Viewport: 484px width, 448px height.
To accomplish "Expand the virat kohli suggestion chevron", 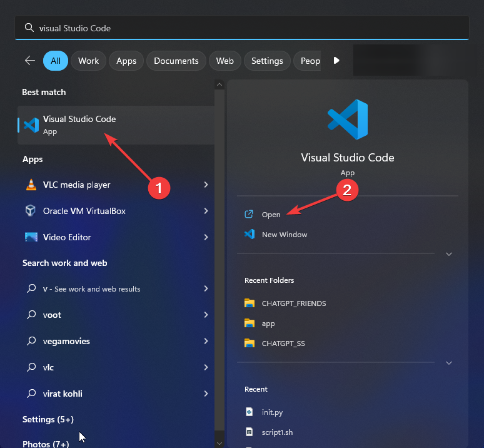I will (x=206, y=394).
